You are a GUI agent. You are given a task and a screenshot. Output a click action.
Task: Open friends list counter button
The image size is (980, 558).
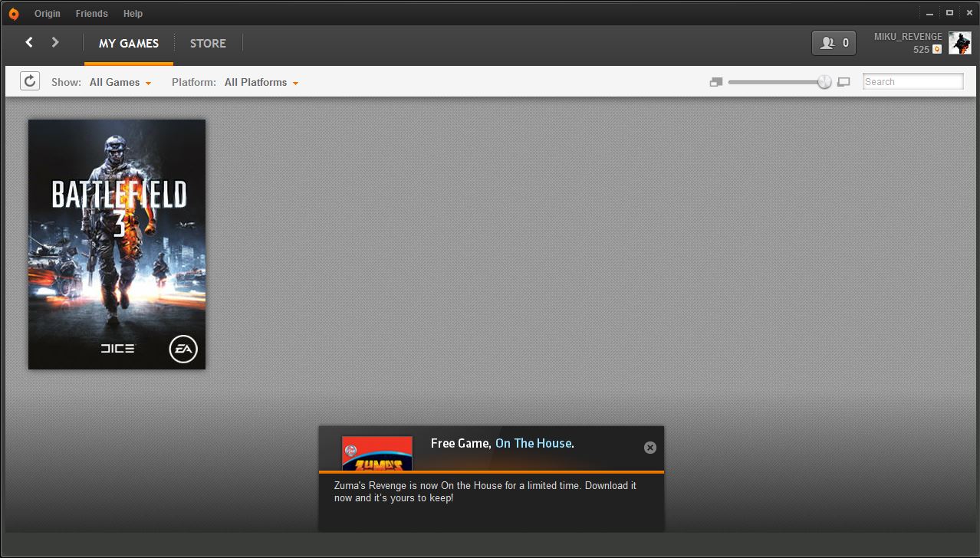click(x=834, y=43)
